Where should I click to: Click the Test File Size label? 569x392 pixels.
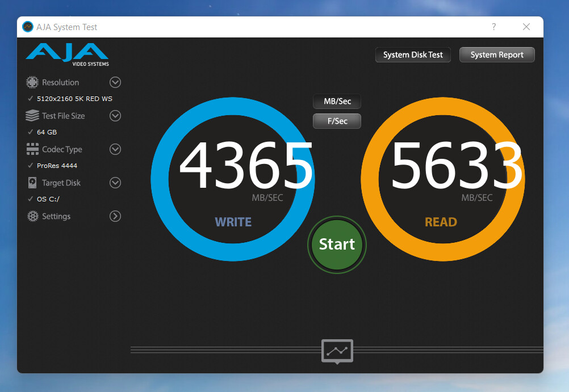click(63, 116)
